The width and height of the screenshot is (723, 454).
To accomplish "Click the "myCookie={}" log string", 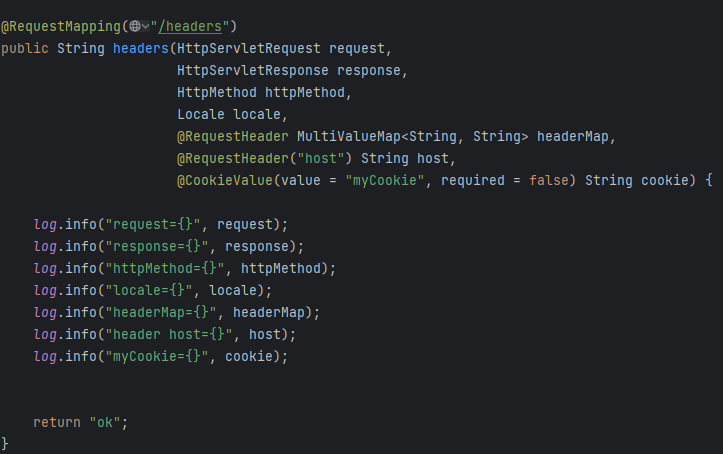I will tap(157, 357).
